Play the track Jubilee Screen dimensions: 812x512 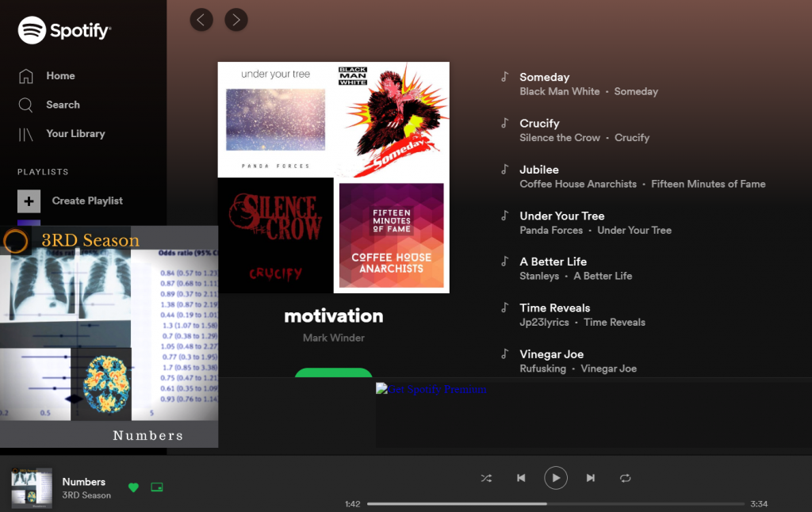[539, 170]
